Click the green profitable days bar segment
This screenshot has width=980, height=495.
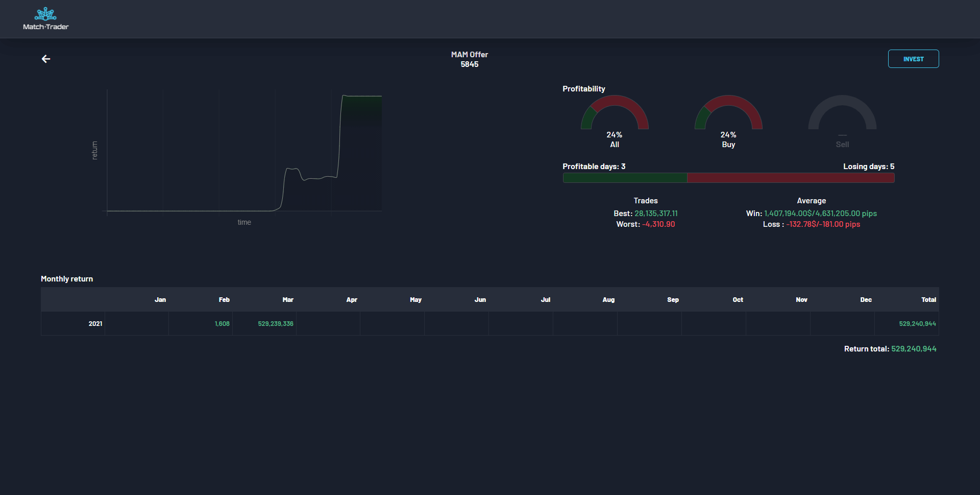(x=624, y=178)
